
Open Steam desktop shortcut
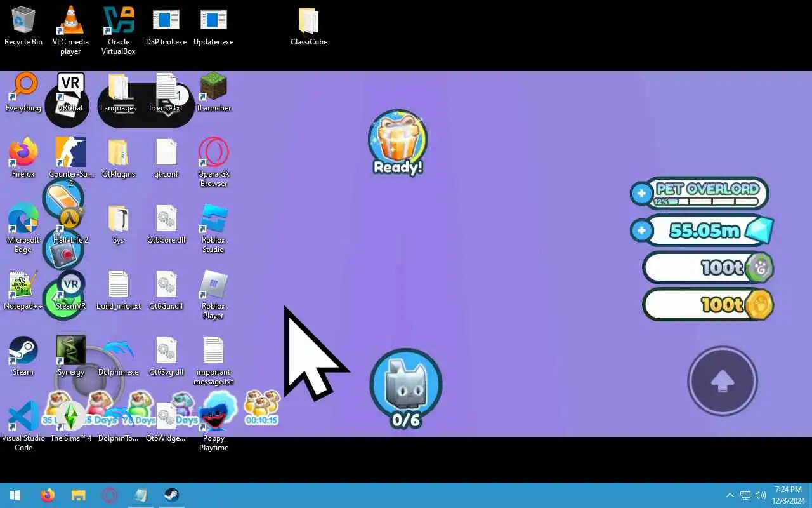(23, 357)
